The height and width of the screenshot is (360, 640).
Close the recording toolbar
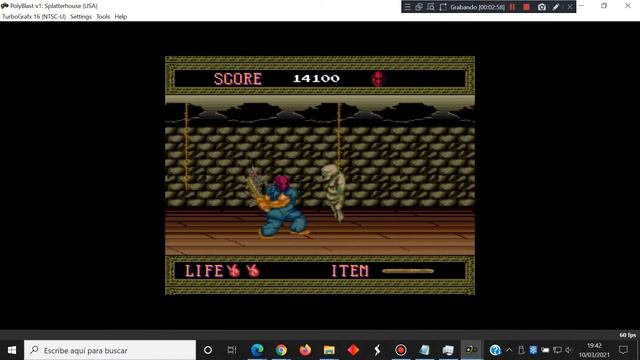coord(570,7)
